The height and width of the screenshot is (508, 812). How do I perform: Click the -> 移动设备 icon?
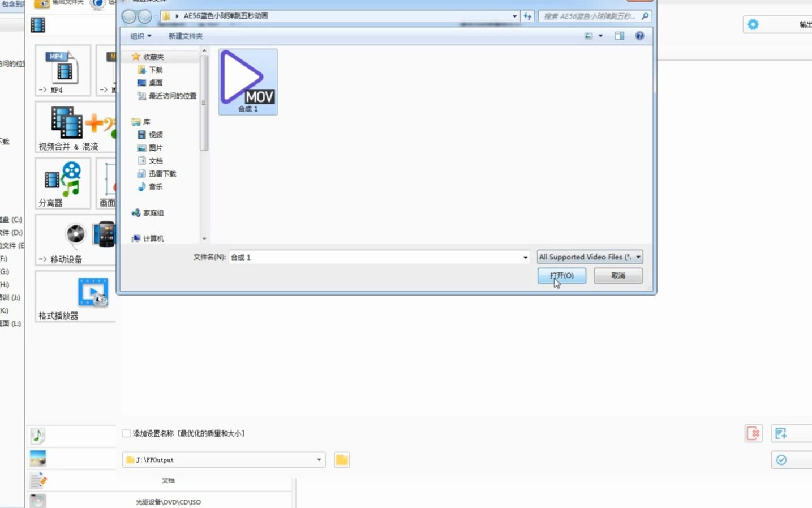[75, 240]
